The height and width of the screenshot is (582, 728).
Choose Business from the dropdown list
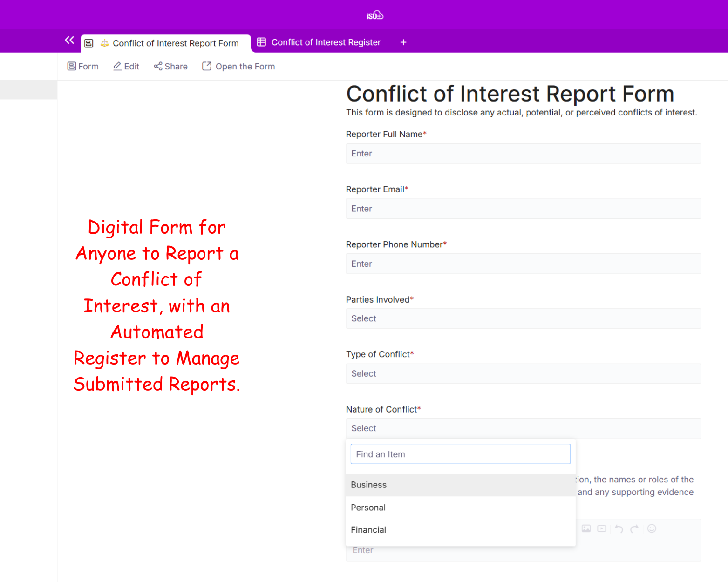pyautogui.click(x=368, y=485)
